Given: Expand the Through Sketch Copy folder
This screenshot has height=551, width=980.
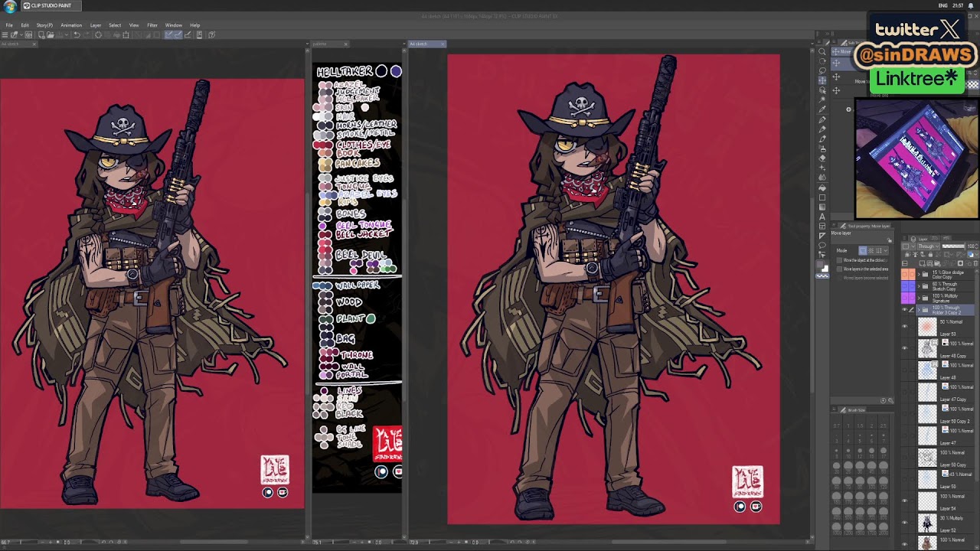Looking at the screenshot, I should (919, 286).
